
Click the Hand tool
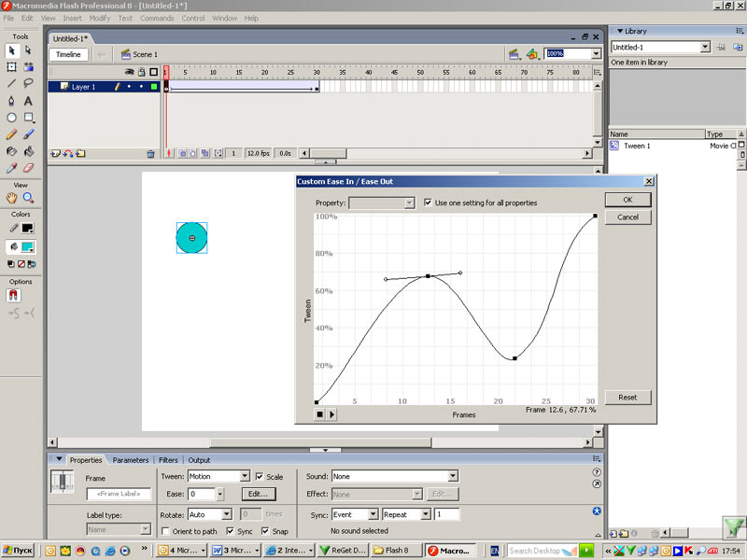click(x=11, y=198)
